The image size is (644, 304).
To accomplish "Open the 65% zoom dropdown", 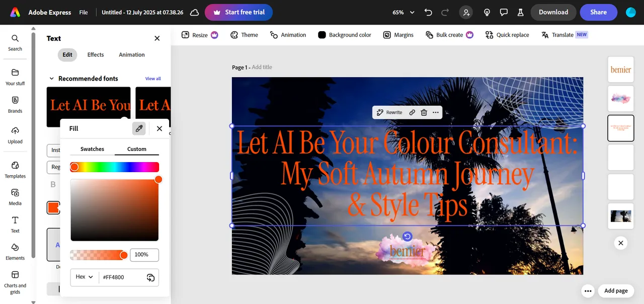I will coord(404,12).
